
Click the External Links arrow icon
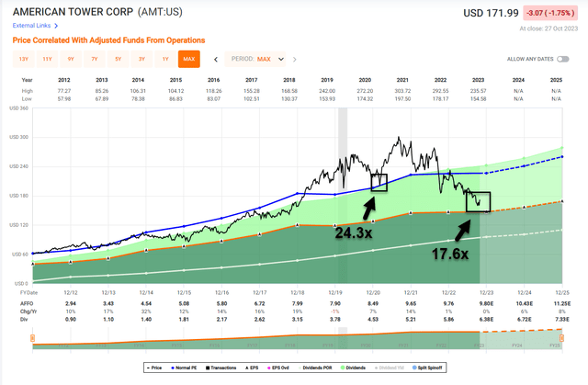(57, 26)
